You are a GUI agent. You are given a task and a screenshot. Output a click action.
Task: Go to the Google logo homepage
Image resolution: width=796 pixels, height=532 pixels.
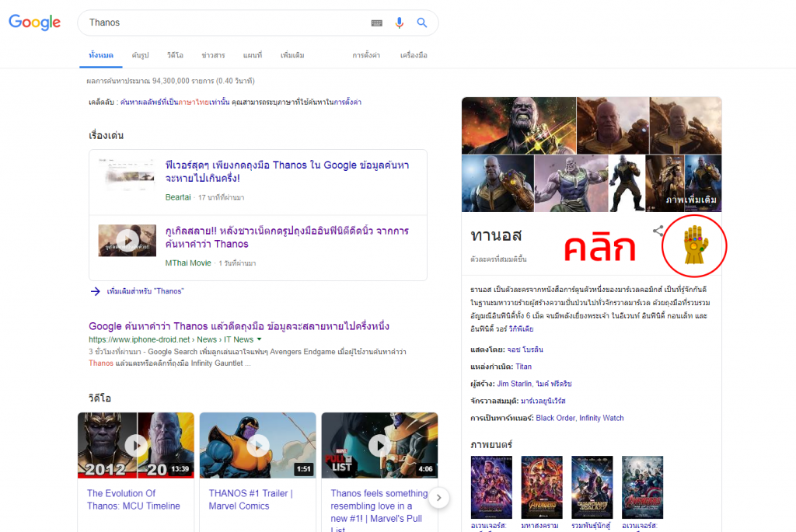coord(35,23)
